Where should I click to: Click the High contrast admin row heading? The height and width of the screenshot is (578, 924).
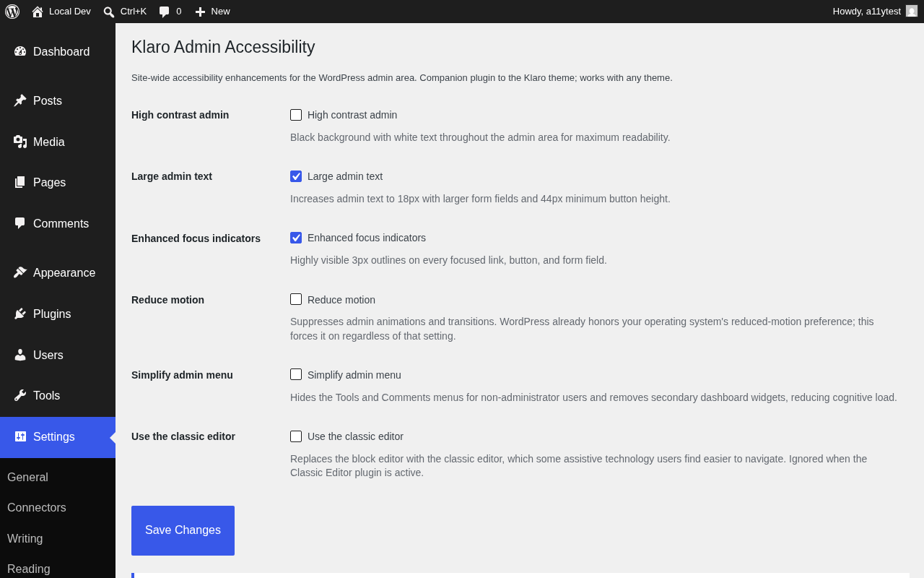click(180, 115)
